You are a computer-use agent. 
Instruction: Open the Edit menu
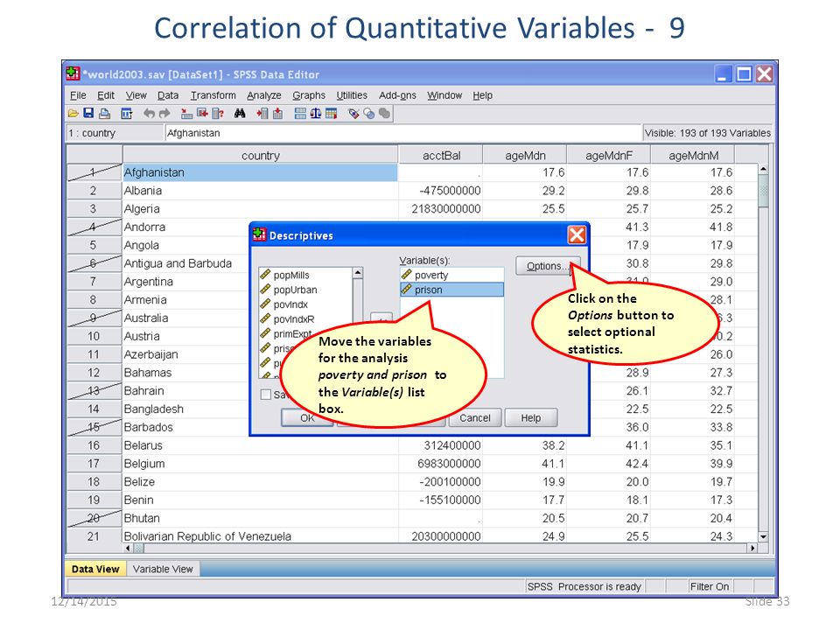click(x=106, y=95)
